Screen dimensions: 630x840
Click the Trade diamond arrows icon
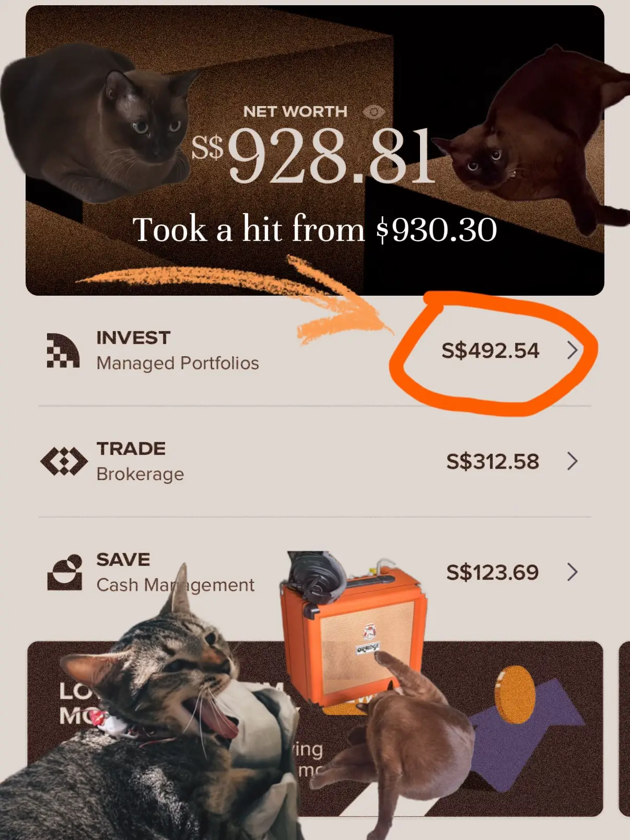[64, 462]
